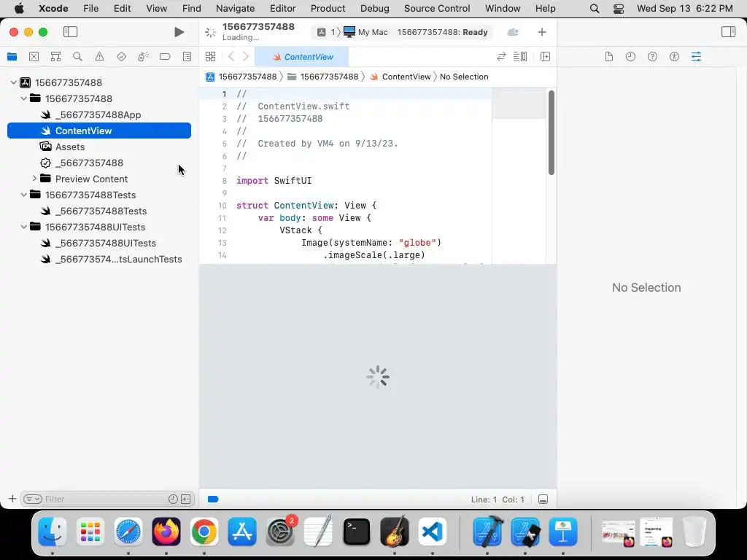Show the Attributes inspector sliders icon
Viewport: 747px width, 560px height.
coord(696,57)
